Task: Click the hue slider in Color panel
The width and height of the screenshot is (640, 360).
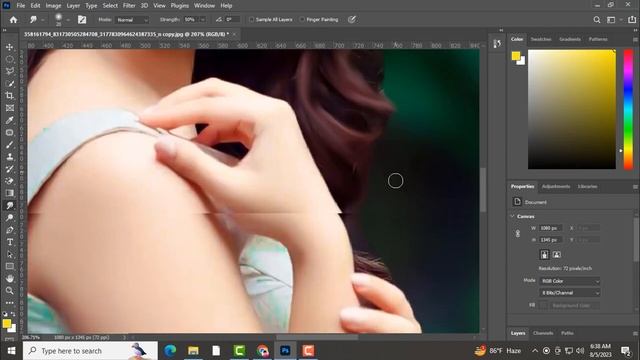Action: (628, 109)
